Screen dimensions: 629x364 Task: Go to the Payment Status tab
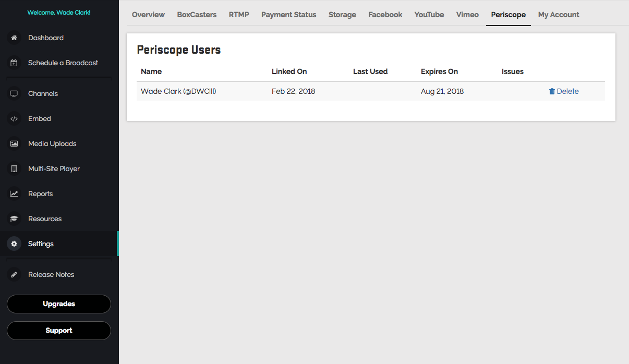(x=288, y=15)
